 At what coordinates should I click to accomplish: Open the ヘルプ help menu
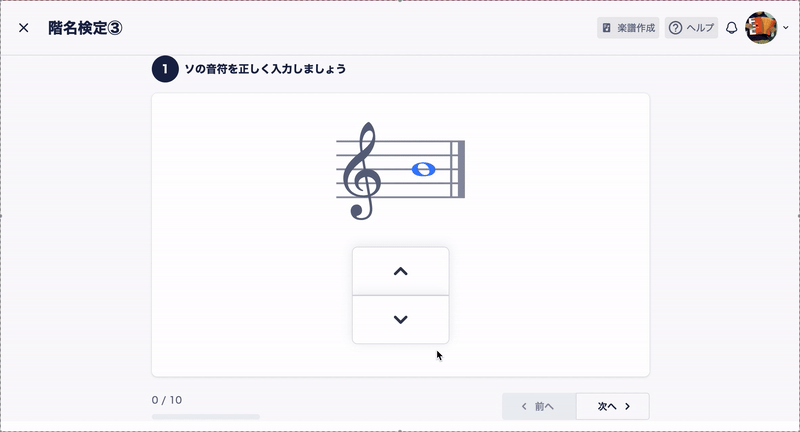(x=691, y=28)
